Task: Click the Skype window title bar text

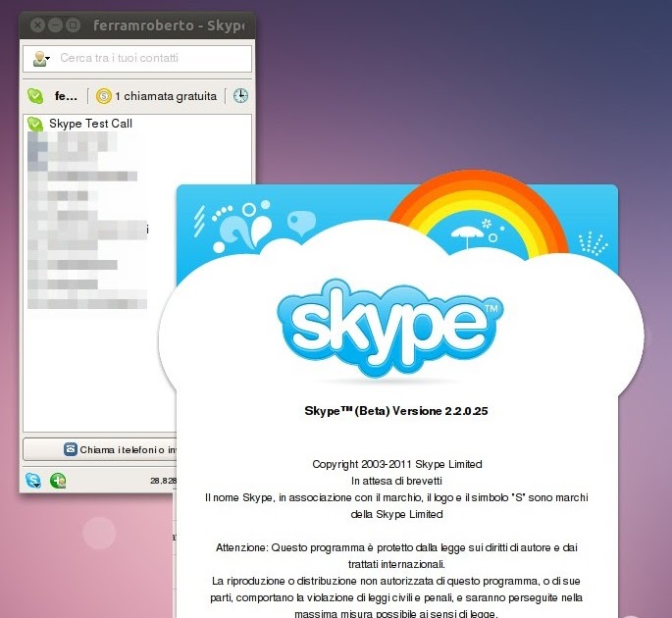Action: point(169,26)
